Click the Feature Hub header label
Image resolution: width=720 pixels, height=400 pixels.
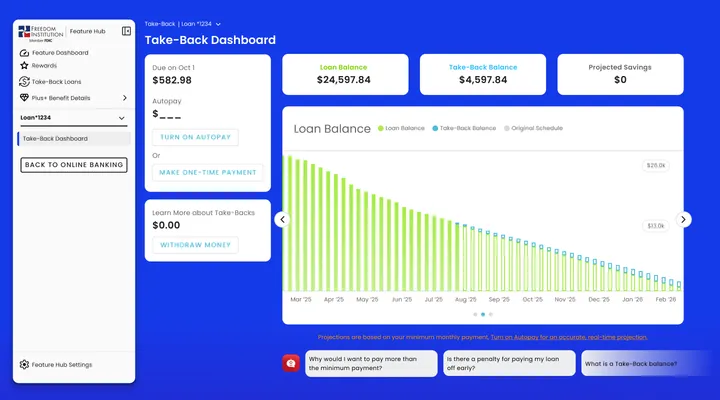tap(88, 31)
